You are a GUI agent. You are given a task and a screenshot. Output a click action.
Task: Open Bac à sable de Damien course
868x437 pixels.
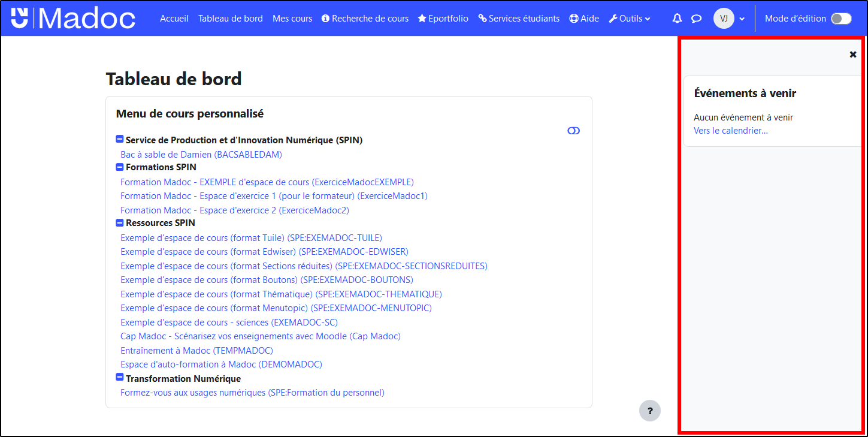pos(201,155)
